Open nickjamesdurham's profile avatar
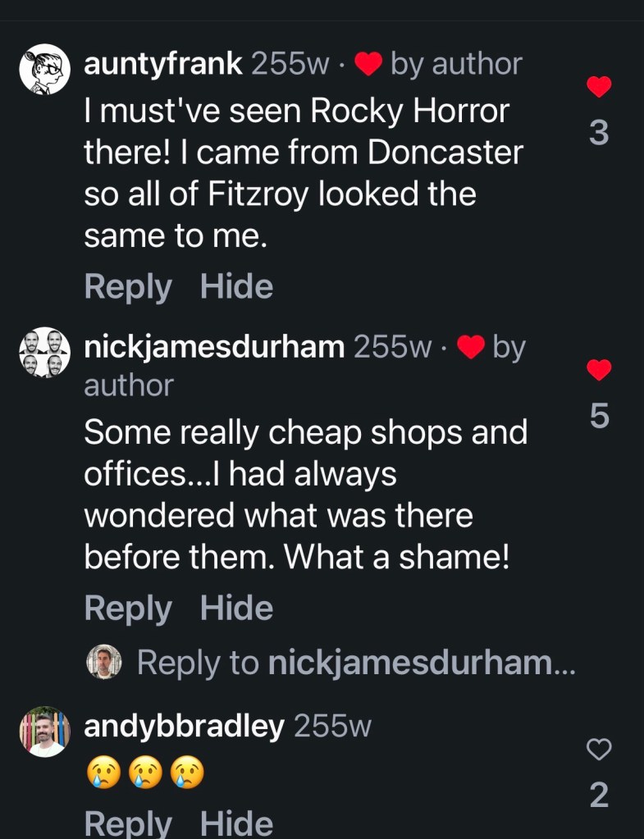644x839 pixels. coord(44,353)
